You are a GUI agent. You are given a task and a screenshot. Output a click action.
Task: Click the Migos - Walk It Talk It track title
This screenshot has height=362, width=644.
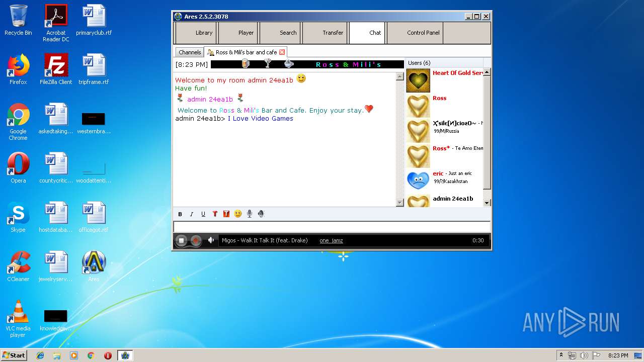[x=265, y=240]
